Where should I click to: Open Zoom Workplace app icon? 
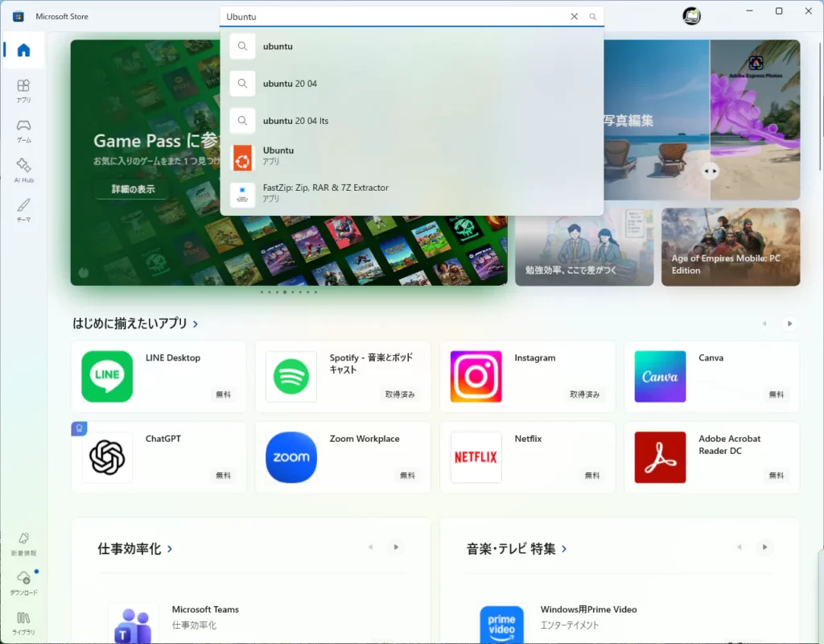[291, 457]
